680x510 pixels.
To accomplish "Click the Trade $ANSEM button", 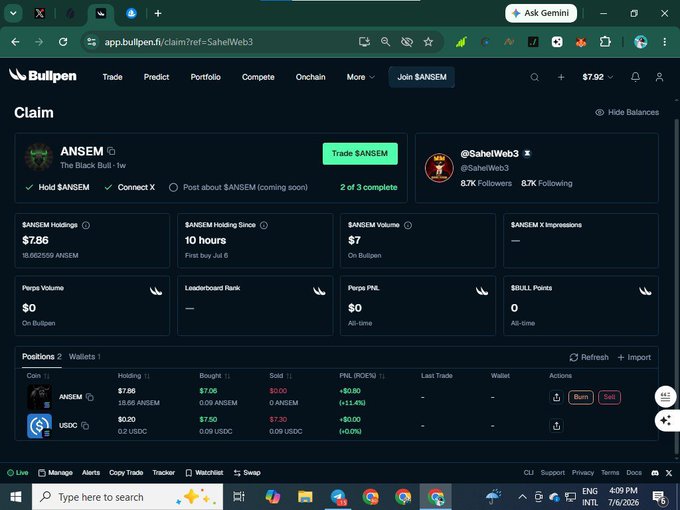I will tap(360, 154).
